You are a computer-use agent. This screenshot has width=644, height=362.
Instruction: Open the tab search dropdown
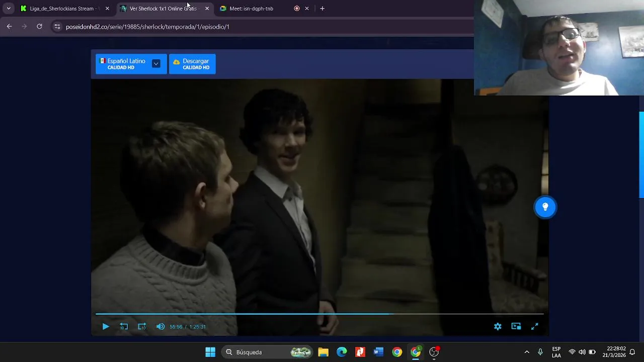tap(9, 9)
